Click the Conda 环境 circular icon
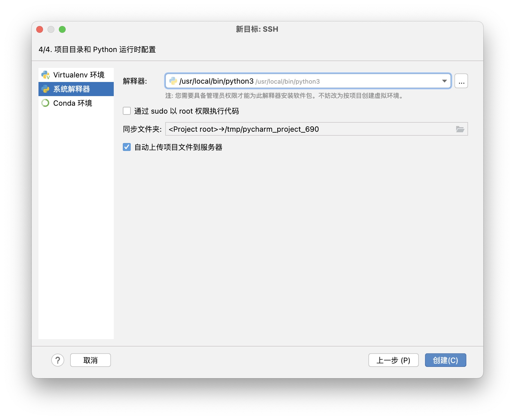The height and width of the screenshot is (420, 515). [x=46, y=103]
